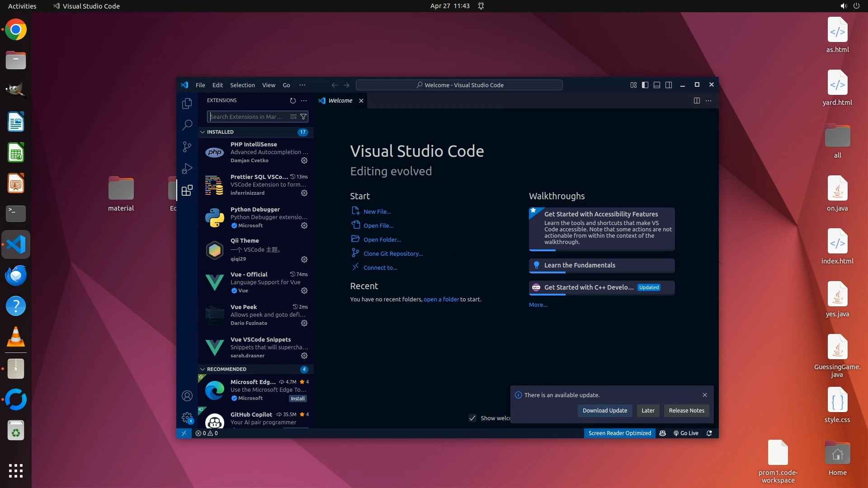This screenshot has width=868, height=488.
Task: Open manage gear for PHP IntelliSense
Action: (x=304, y=160)
